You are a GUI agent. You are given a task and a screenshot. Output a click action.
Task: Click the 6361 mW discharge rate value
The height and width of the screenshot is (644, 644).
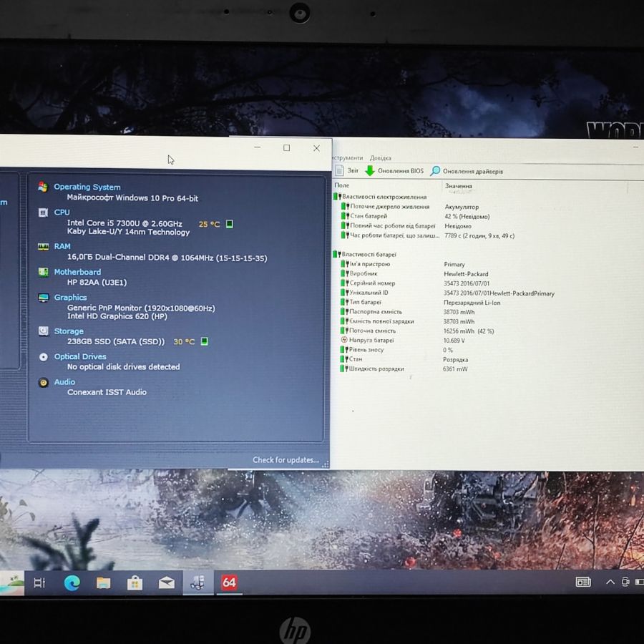pyautogui.click(x=455, y=369)
